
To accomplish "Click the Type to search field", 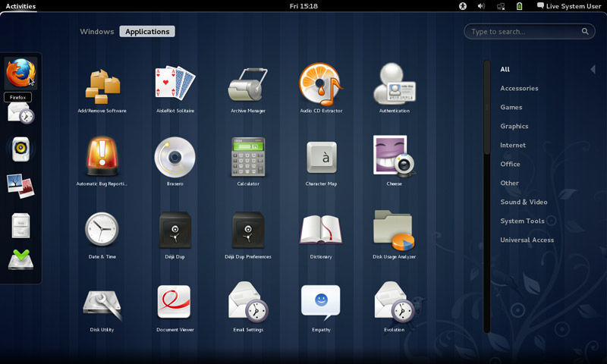I will pos(524,32).
